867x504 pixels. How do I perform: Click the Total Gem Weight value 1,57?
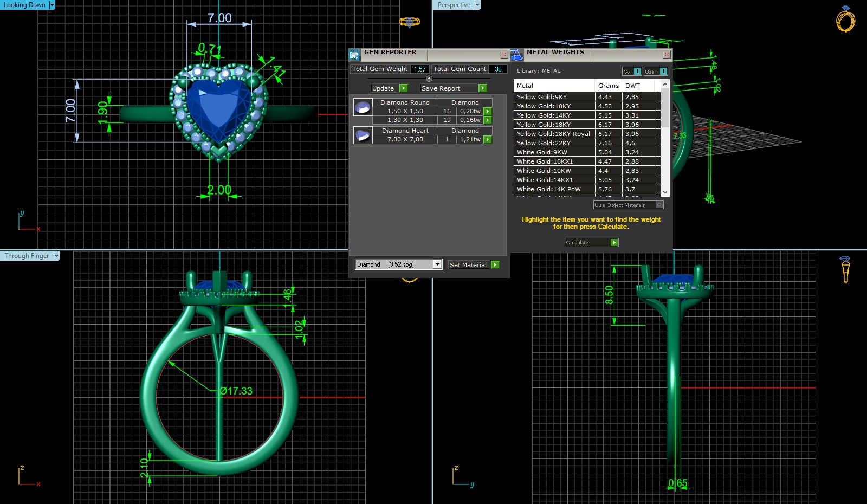pyautogui.click(x=420, y=69)
